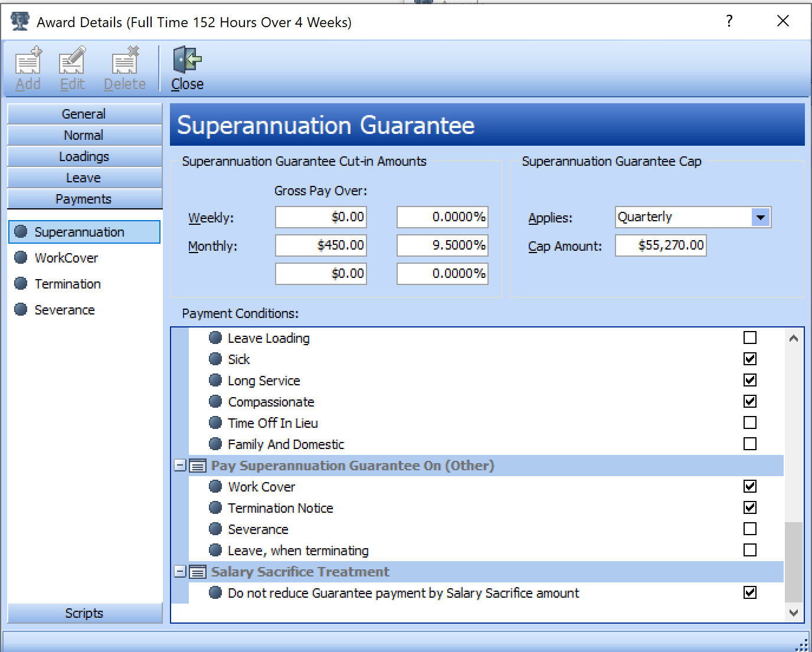
Task: Open the Loadings section tab
Action: click(84, 156)
